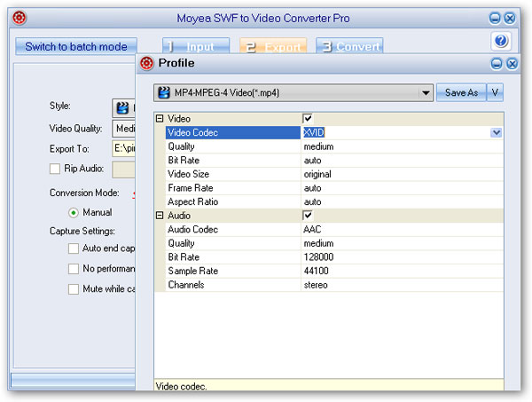Collapse the Video property group
Image resolution: width=532 pixels, height=402 pixels.
(160, 119)
